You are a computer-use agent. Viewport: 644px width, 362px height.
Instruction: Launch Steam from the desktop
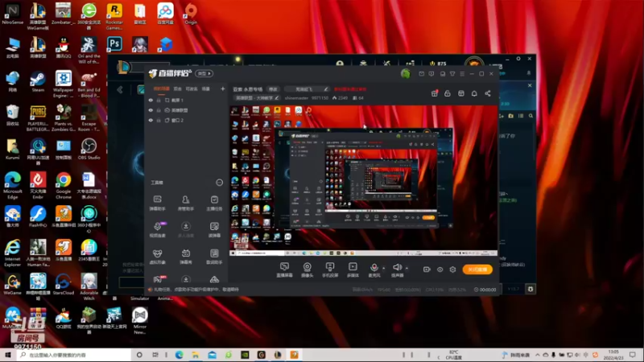(38, 82)
